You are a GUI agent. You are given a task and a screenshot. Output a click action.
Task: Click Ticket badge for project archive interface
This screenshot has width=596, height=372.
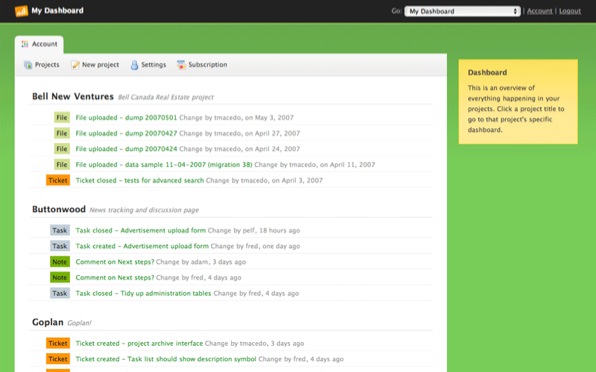58,343
